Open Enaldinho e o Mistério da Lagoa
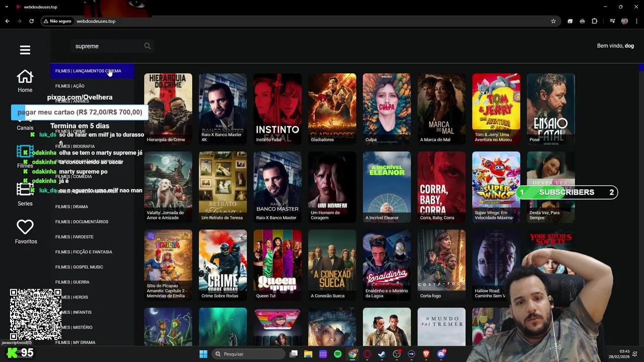The image size is (644, 362). [387, 265]
